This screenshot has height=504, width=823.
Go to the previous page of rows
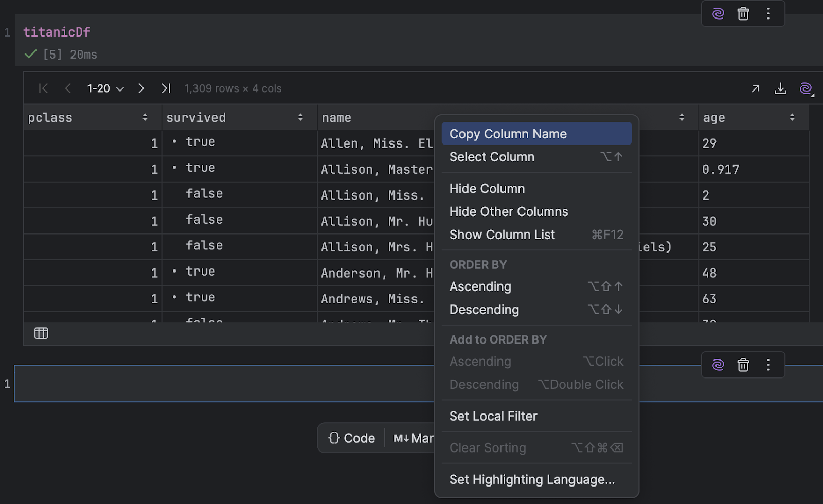click(x=68, y=88)
